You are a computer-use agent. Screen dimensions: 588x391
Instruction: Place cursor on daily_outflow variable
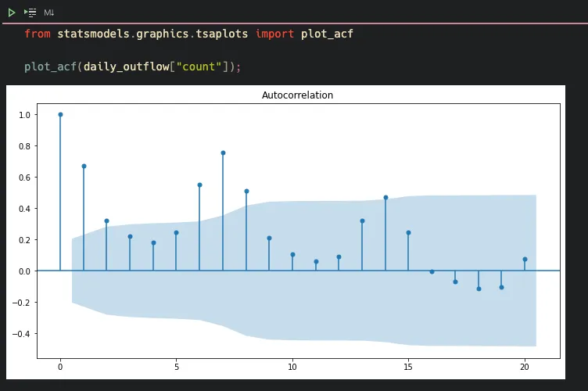click(x=127, y=66)
